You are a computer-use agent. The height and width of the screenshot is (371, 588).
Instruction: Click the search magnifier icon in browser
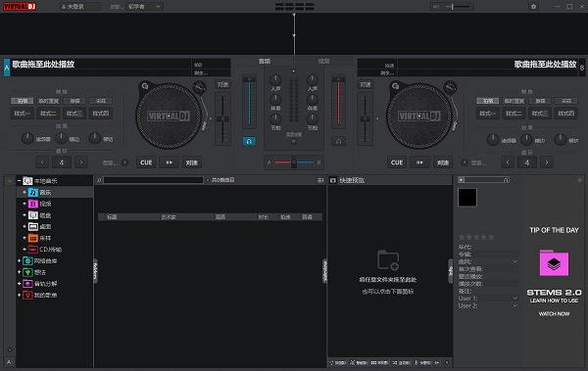(x=99, y=180)
